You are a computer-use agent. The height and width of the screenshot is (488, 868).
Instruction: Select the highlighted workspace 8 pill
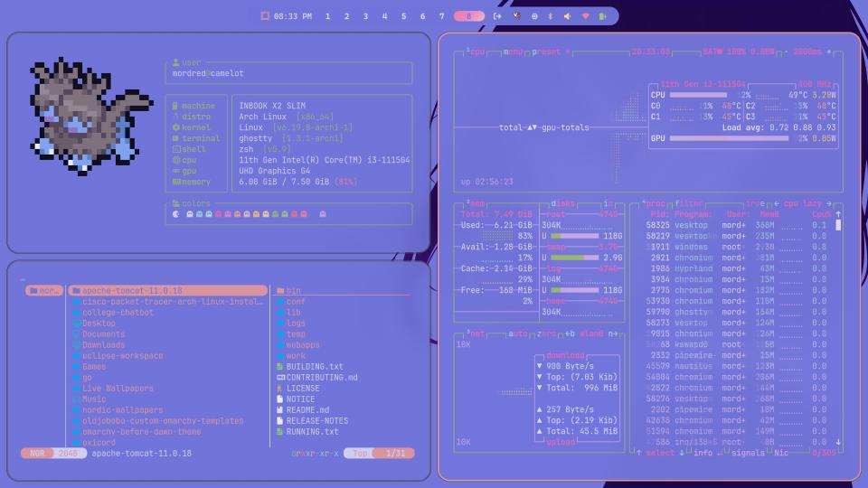469,16
